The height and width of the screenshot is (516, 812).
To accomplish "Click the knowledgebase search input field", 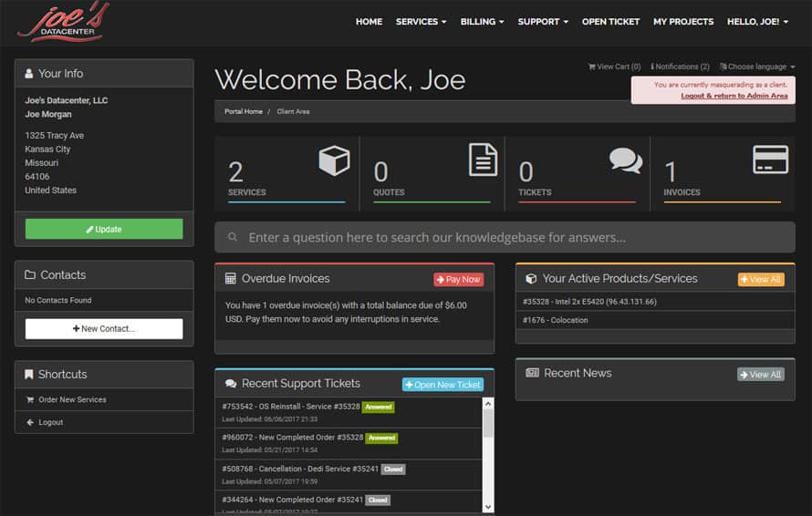I will pyautogui.click(x=505, y=237).
